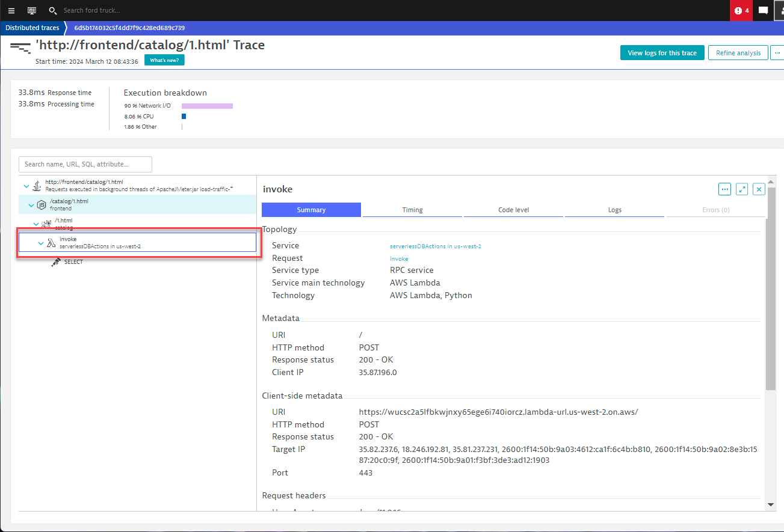Open more options in invoke panel

(724, 189)
